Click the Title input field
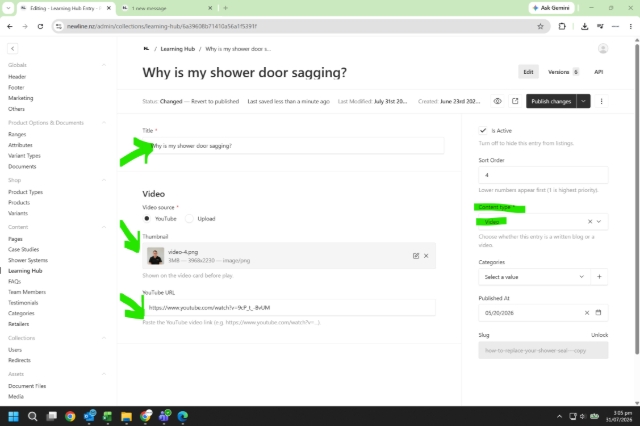The image size is (640, 426). tap(293, 146)
